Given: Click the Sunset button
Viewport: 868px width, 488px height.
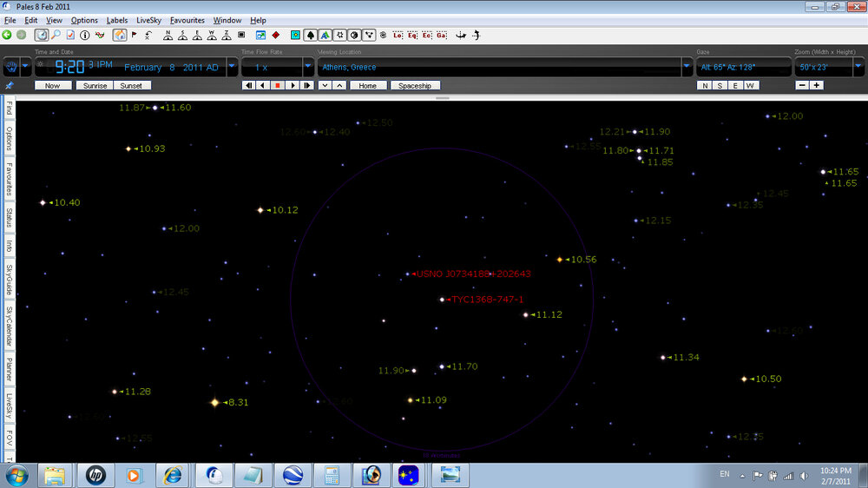Looking at the screenshot, I should click(131, 85).
